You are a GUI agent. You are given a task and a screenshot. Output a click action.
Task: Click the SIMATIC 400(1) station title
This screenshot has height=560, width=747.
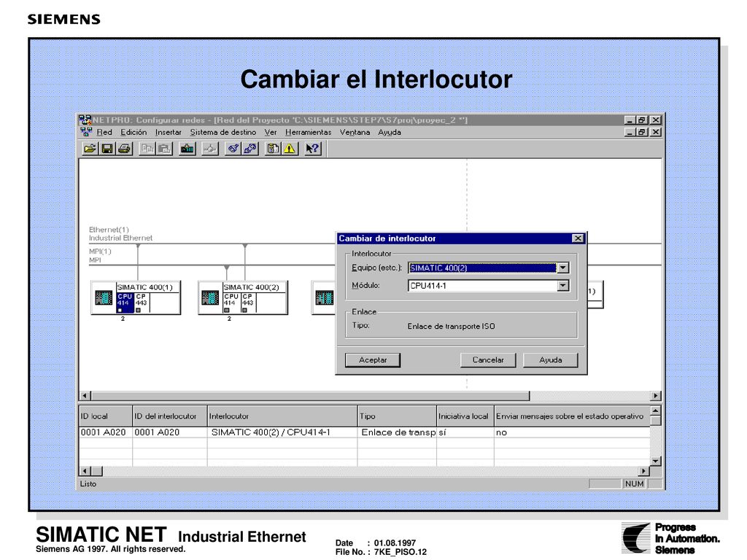point(145,287)
